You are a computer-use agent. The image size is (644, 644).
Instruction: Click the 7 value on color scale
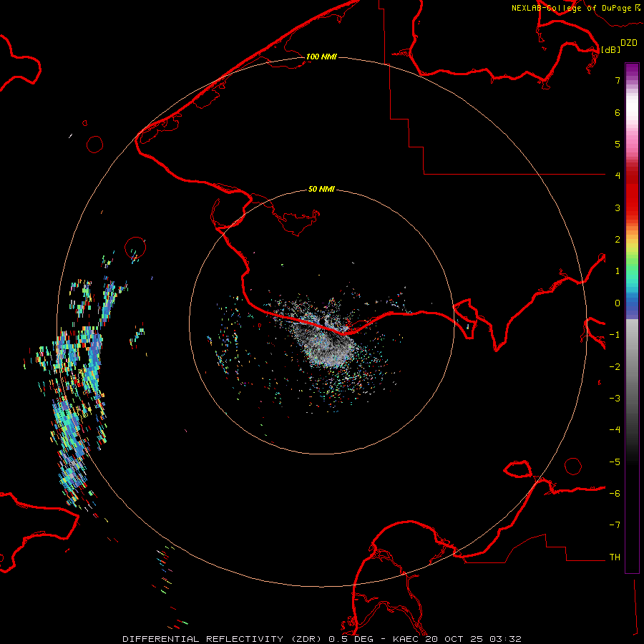(x=618, y=80)
